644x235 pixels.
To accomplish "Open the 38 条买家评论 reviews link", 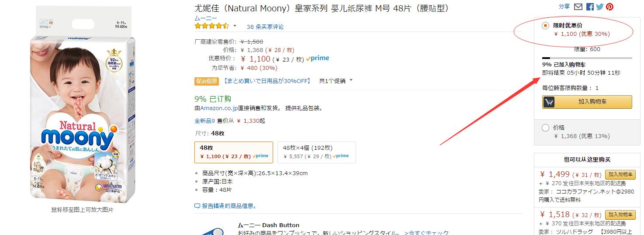I will pyautogui.click(x=265, y=27).
